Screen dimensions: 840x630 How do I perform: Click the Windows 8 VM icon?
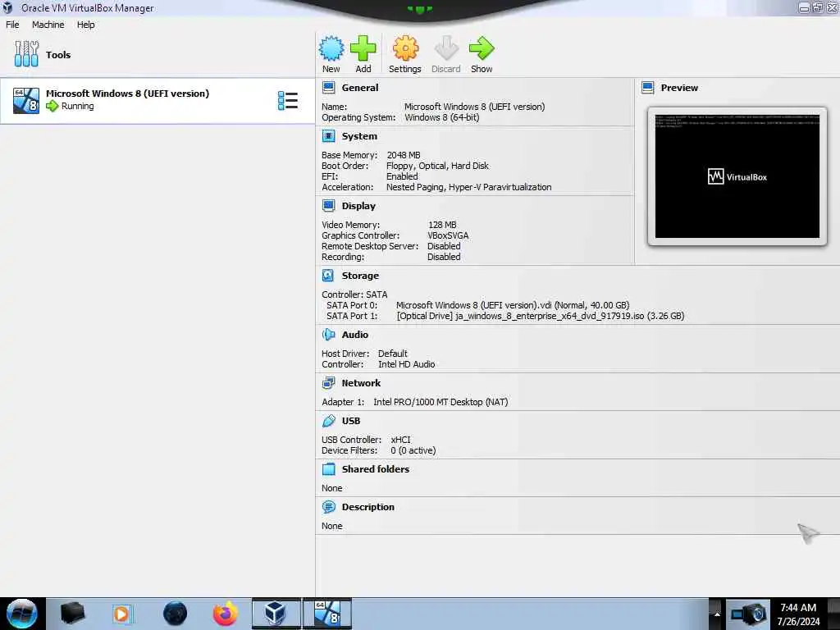[26, 100]
